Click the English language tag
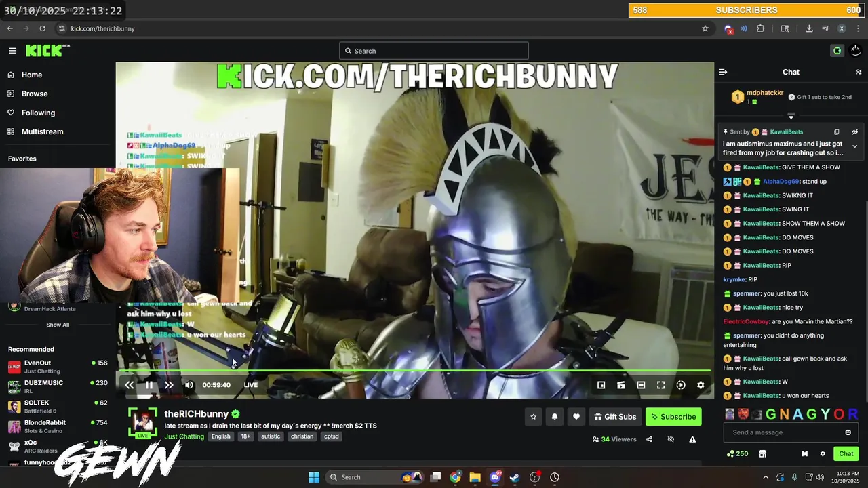The image size is (868, 488). tap(221, 436)
